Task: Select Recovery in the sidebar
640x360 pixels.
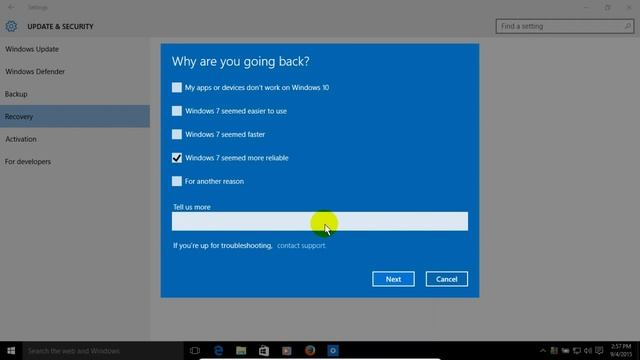Action: (75, 116)
